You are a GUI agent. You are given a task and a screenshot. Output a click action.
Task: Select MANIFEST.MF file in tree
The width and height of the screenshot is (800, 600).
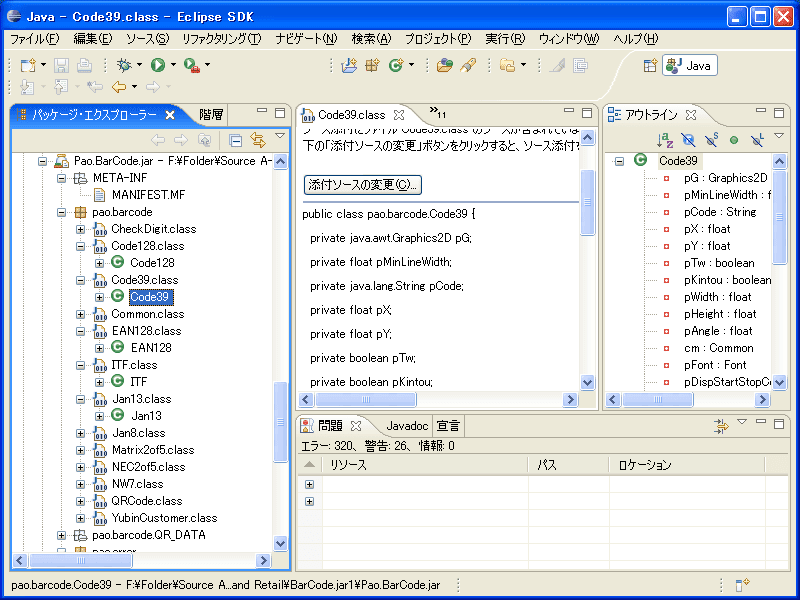pos(148,195)
